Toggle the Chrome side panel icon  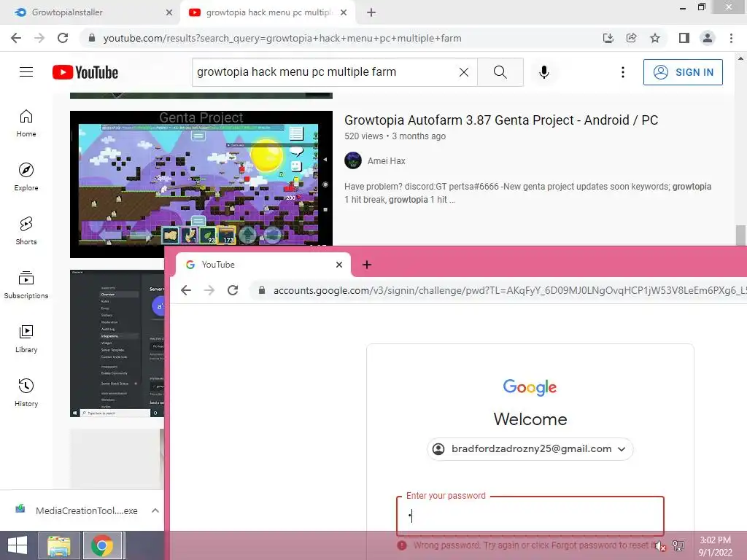(x=684, y=38)
